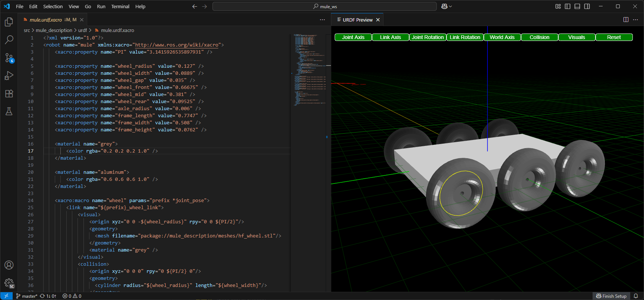The width and height of the screenshot is (644, 300).
Task: Click Finish Setup in status bar
Action: (611, 296)
